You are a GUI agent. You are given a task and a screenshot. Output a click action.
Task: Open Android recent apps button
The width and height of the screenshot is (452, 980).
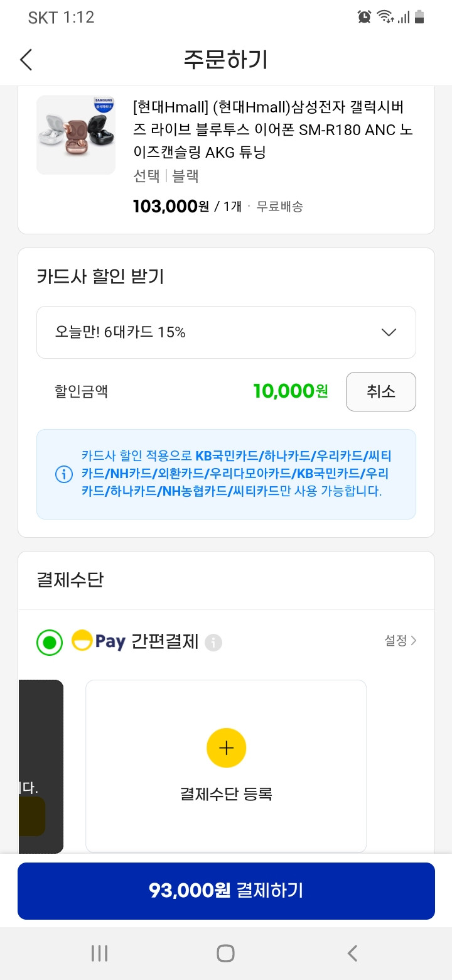(99, 953)
